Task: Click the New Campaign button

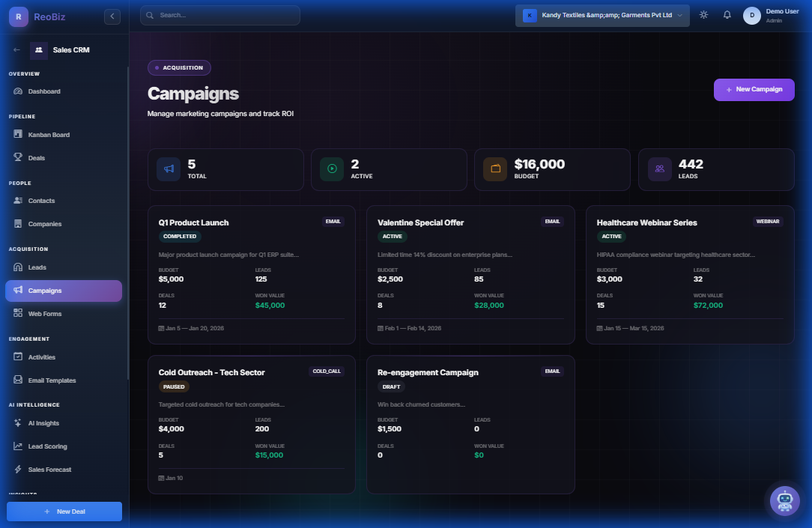Action: click(x=754, y=89)
